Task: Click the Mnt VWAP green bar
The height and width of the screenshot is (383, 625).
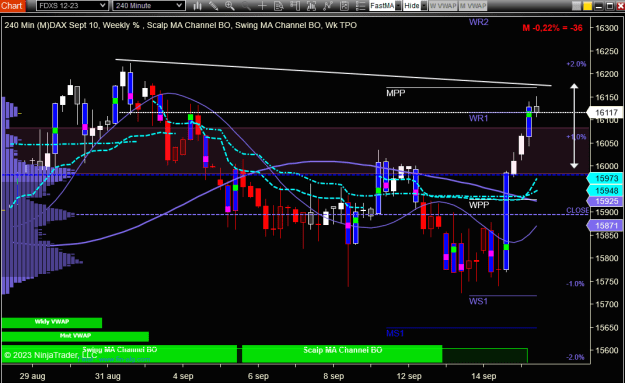Action: [x=75, y=336]
